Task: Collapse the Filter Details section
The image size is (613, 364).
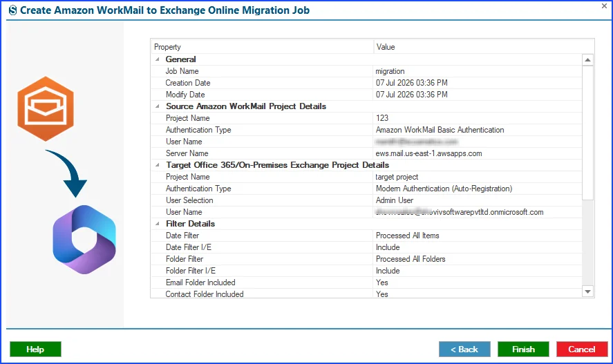Action: (x=158, y=224)
